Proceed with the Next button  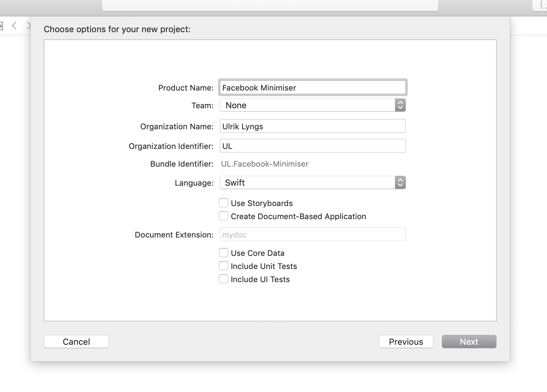[x=469, y=341]
